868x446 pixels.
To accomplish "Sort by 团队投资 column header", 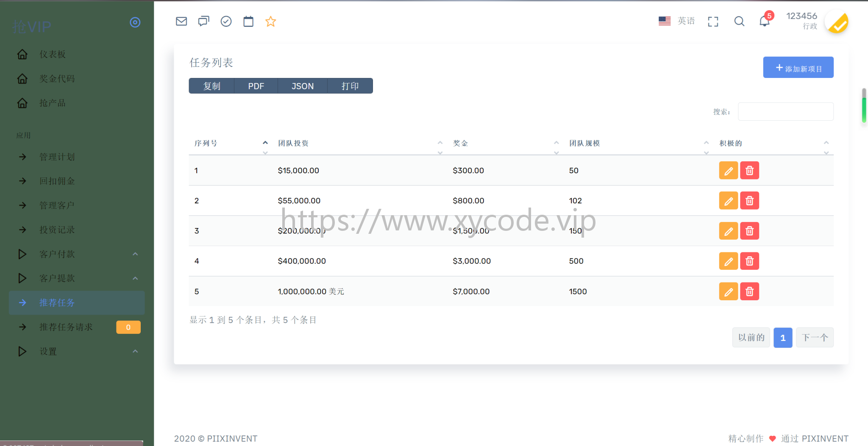I will coord(360,144).
